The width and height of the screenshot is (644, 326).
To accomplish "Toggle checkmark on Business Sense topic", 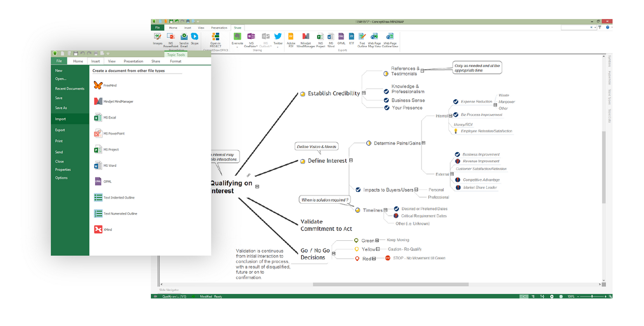I will click(x=386, y=100).
